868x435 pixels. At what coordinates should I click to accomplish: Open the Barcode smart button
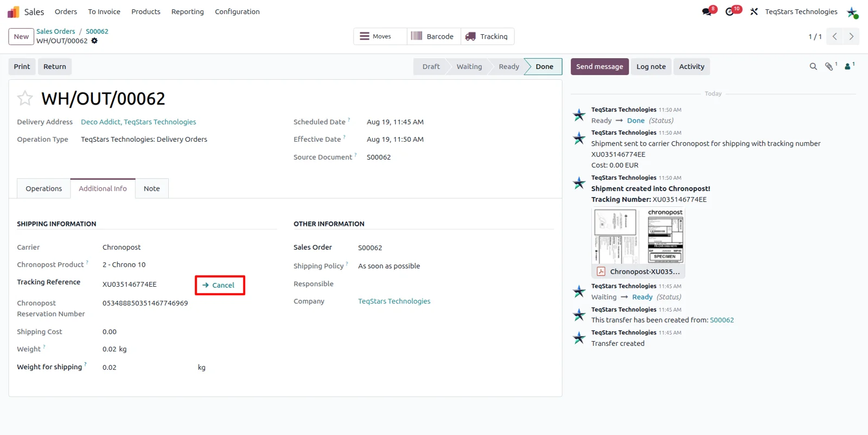434,36
